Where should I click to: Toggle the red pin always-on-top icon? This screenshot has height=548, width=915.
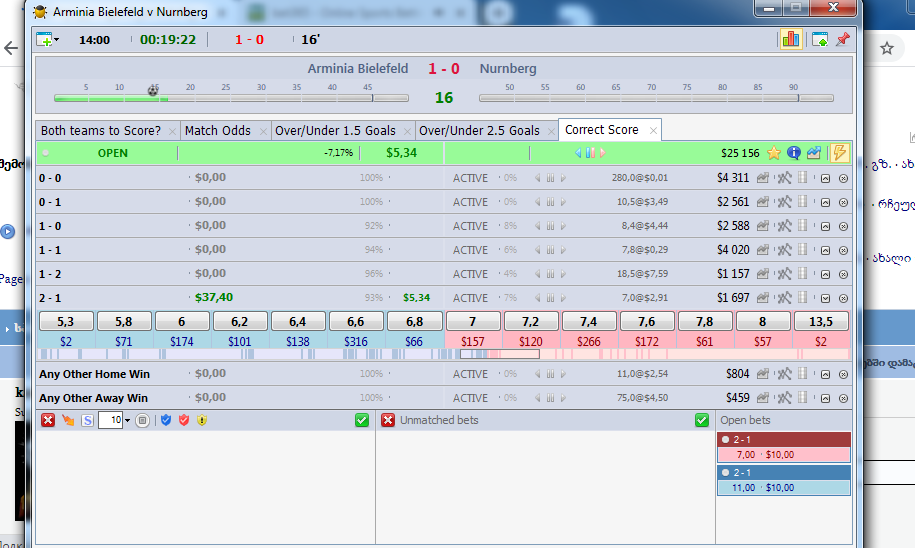click(x=843, y=40)
